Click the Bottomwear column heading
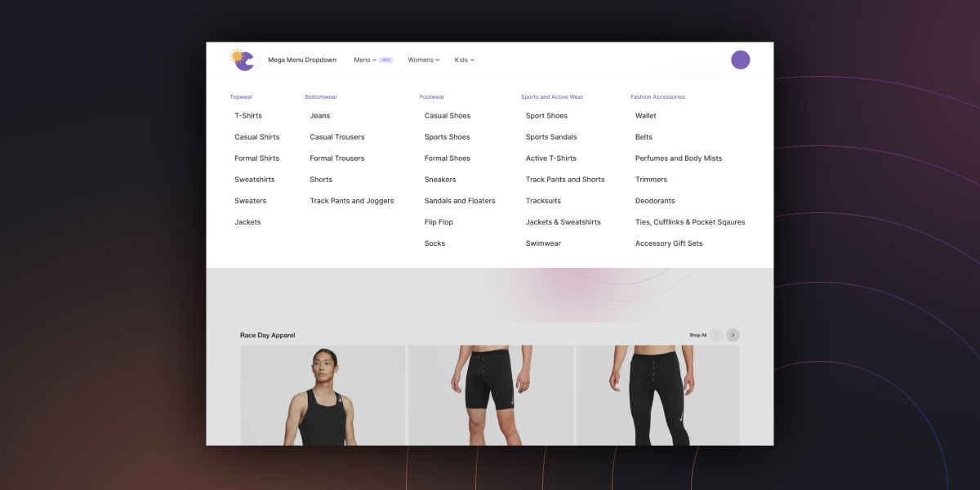This screenshot has width=980, height=490. (321, 97)
